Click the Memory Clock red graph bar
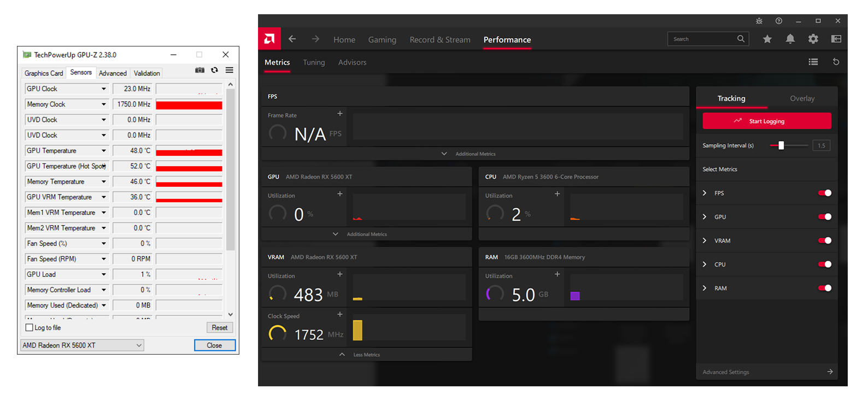Screen dimensions: 868x400 coord(189,105)
